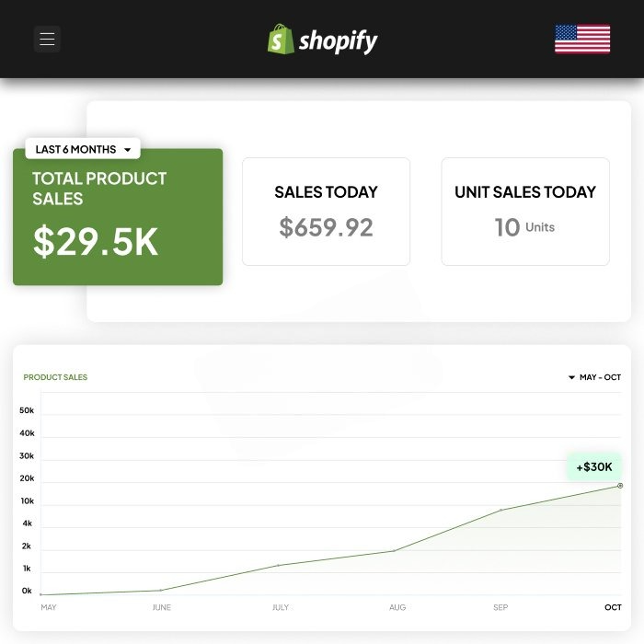Image resolution: width=644 pixels, height=644 pixels.
Task: Open the Sales Today card
Action: tap(326, 212)
